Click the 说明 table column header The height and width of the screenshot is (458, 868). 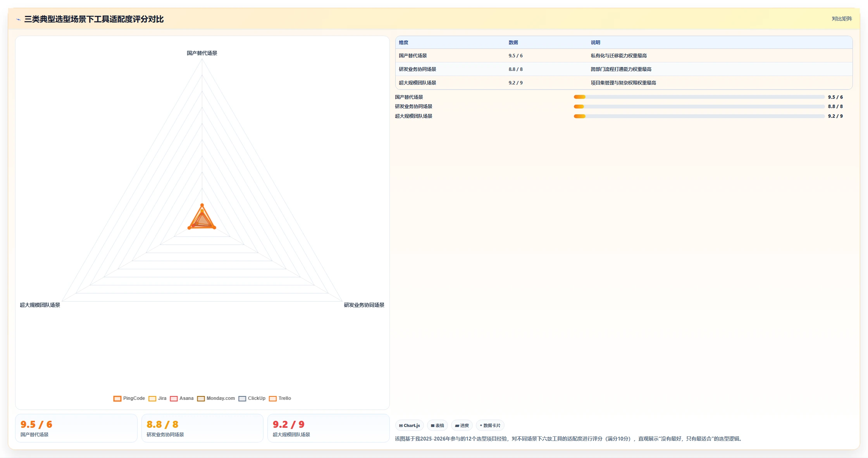(595, 43)
